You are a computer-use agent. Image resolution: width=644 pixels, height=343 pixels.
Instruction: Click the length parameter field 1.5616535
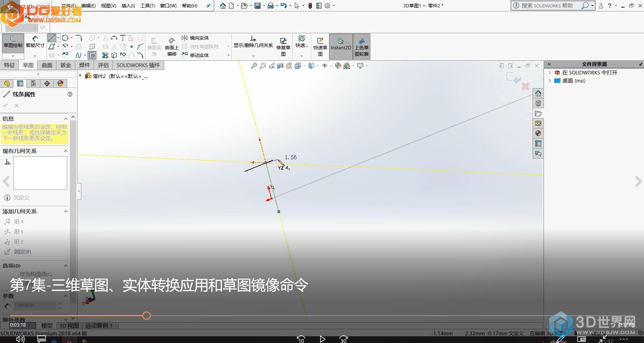click(x=34, y=305)
